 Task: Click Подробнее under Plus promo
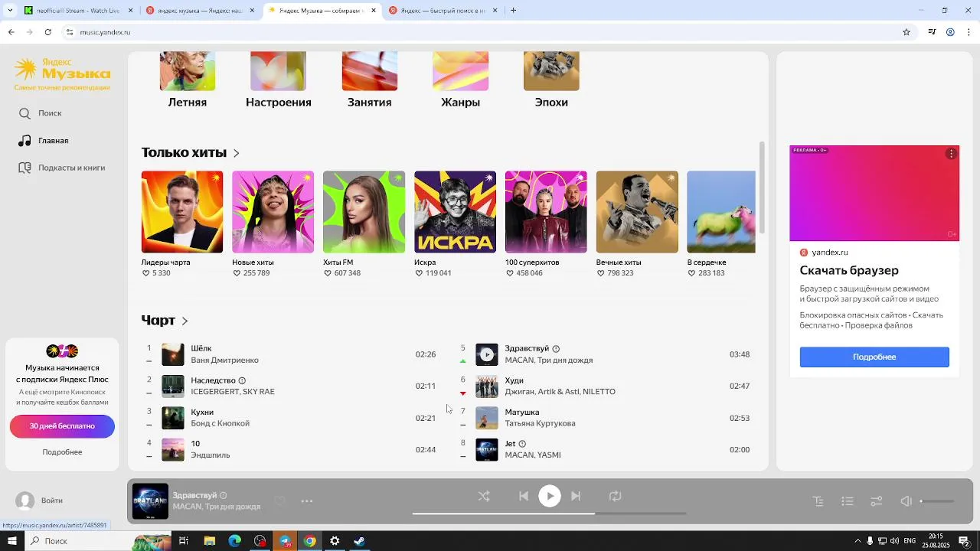(x=62, y=452)
